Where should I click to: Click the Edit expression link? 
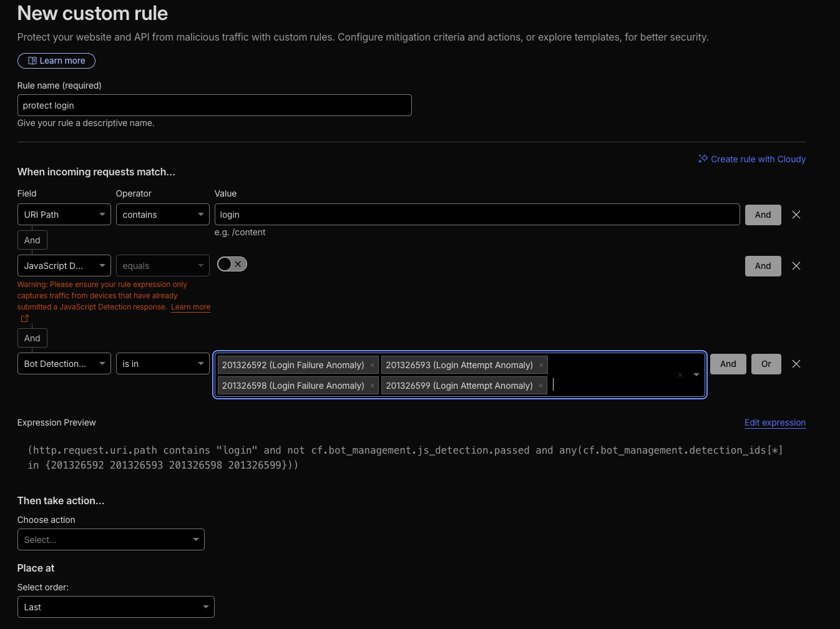(x=774, y=422)
